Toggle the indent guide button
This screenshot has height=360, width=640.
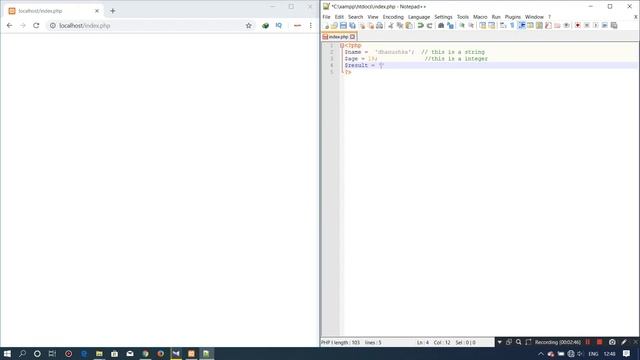click(521, 25)
